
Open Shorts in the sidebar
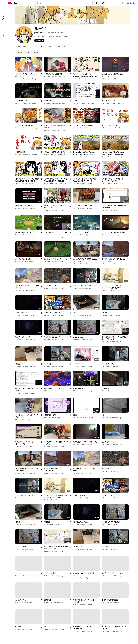4,18
